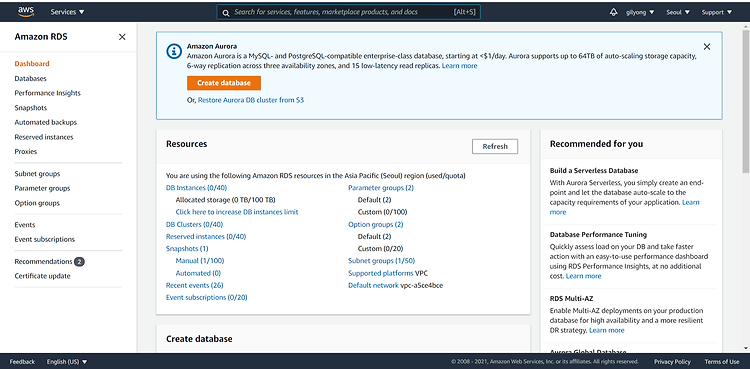Open Snapshots in the sidebar
This screenshot has width=750, height=369.
[x=31, y=108]
